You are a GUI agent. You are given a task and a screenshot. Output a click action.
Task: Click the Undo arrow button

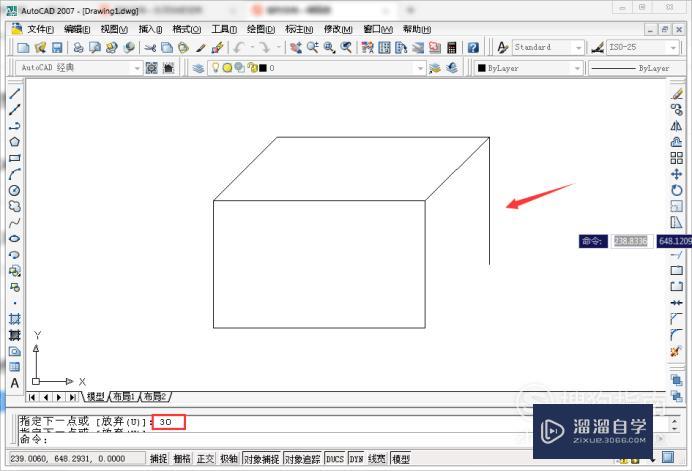click(240, 47)
